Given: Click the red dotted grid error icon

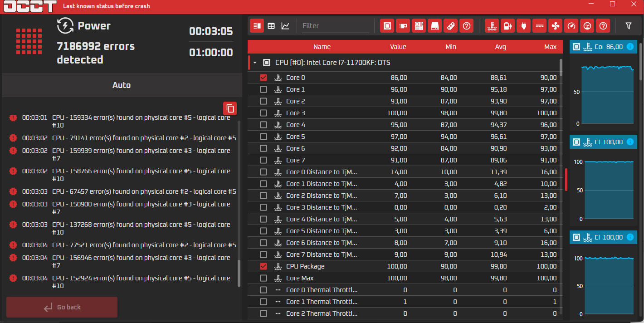Looking at the screenshot, I should [x=29, y=42].
